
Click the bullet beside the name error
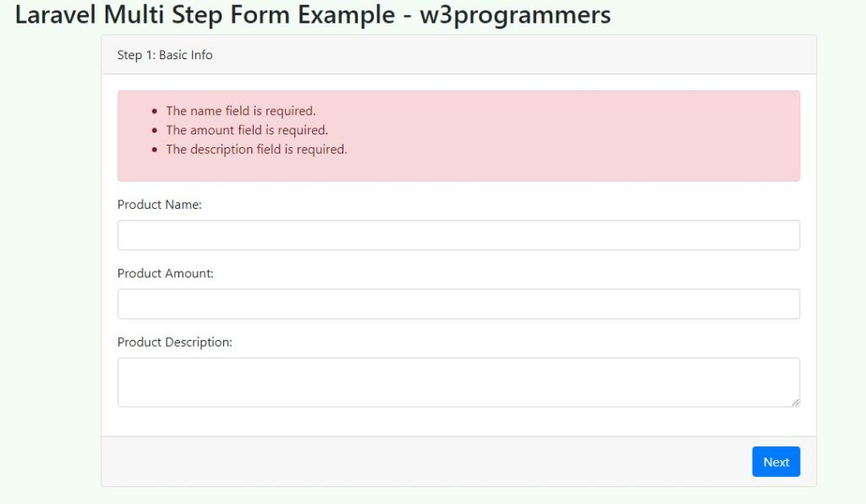click(x=154, y=111)
